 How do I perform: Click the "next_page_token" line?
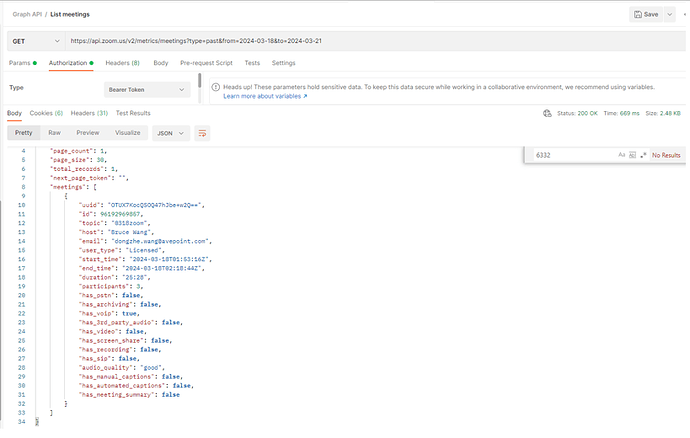[89, 178]
